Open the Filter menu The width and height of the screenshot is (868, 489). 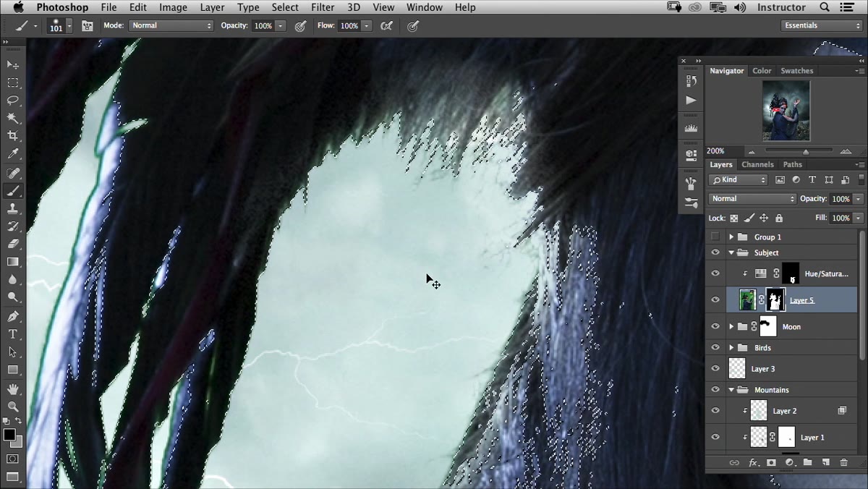click(x=323, y=7)
